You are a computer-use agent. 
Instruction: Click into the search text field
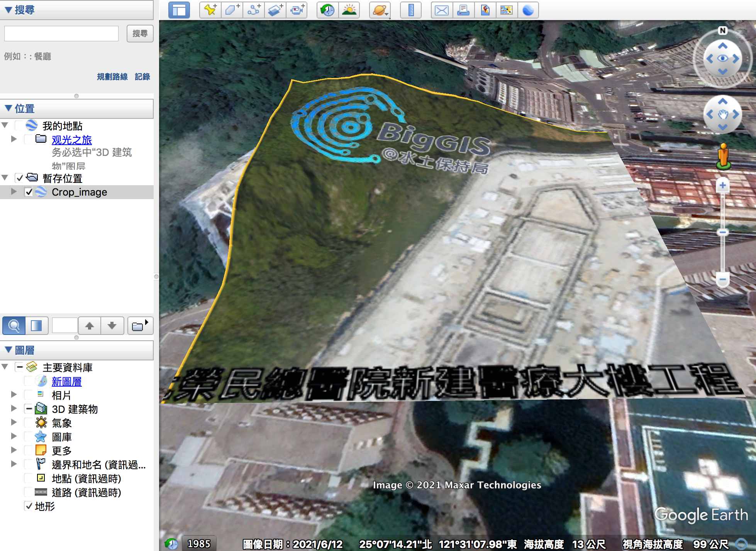click(x=61, y=34)
